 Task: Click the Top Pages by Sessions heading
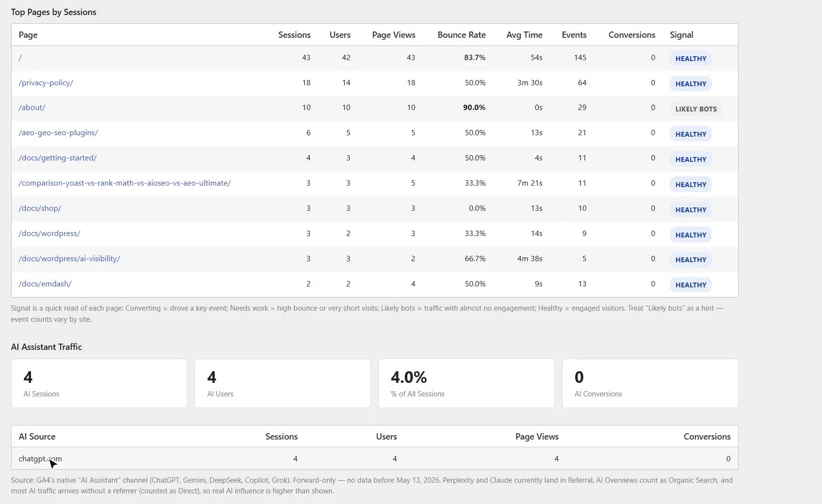(x=53, y=12)
